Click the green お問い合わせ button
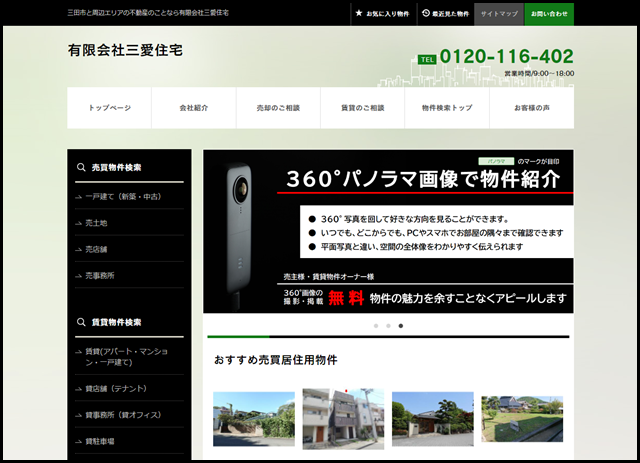This screenshot has width=640, height=463. coord(549,14)
